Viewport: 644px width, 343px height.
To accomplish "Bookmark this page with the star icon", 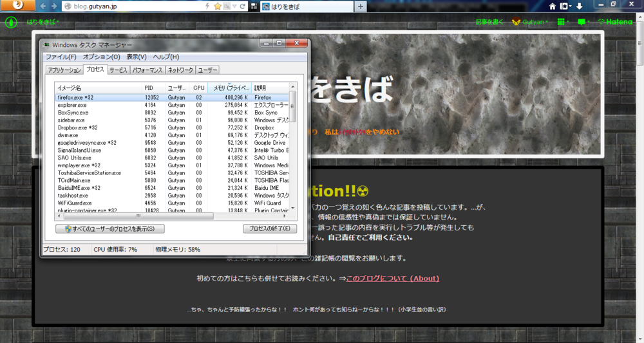I will [x=218, y=6].
